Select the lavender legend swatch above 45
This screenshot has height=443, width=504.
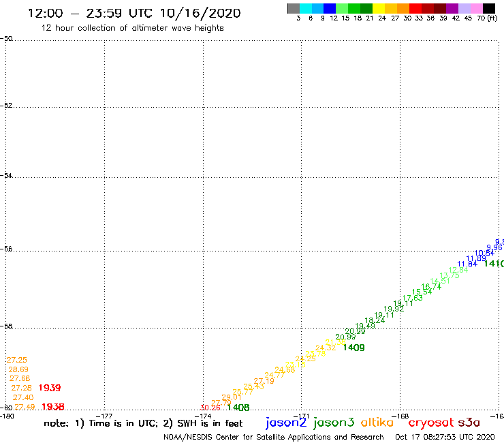[x=464, y=9]
